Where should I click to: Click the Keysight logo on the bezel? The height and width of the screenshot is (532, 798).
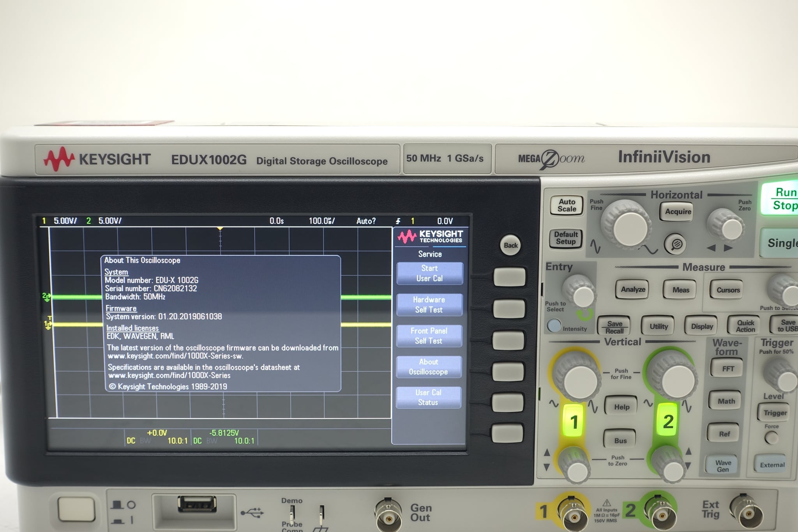coord(97,159)
